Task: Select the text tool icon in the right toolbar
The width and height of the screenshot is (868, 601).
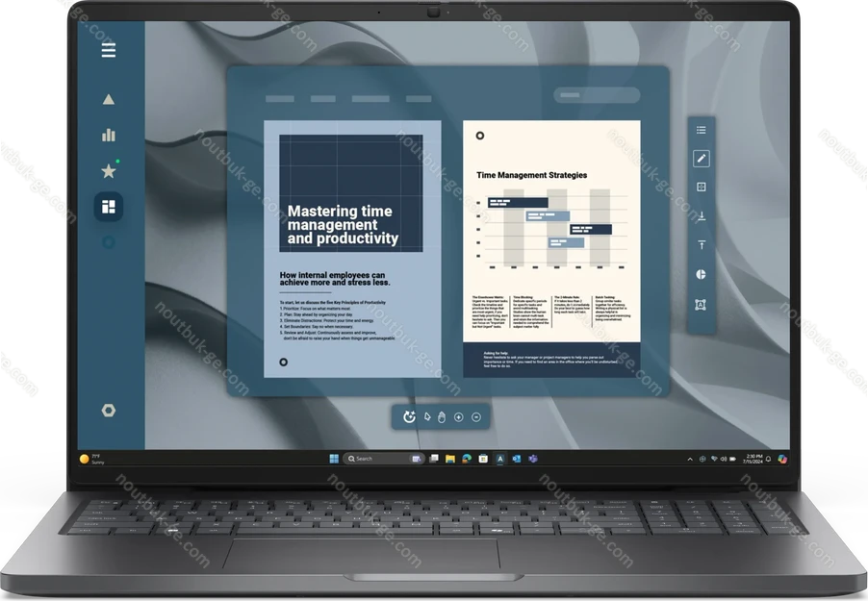Action: pyautogui.click(x=702, y=245)
